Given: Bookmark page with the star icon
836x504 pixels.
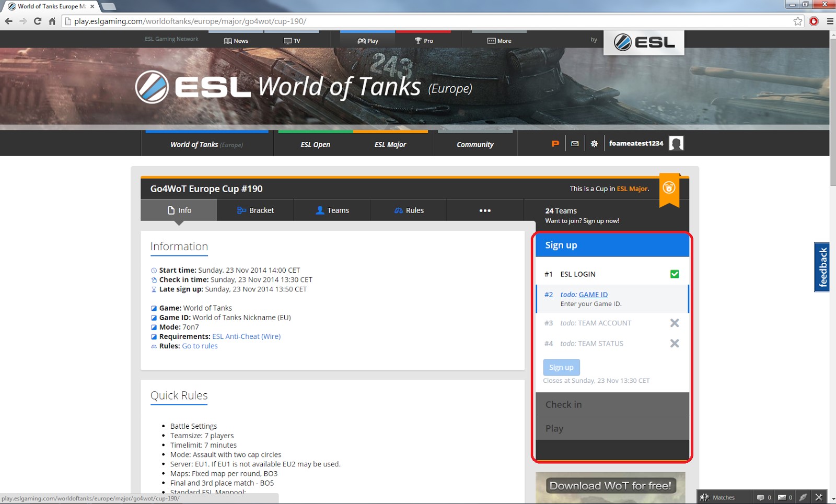Looking at the screenshot, I should click(797, 21).
